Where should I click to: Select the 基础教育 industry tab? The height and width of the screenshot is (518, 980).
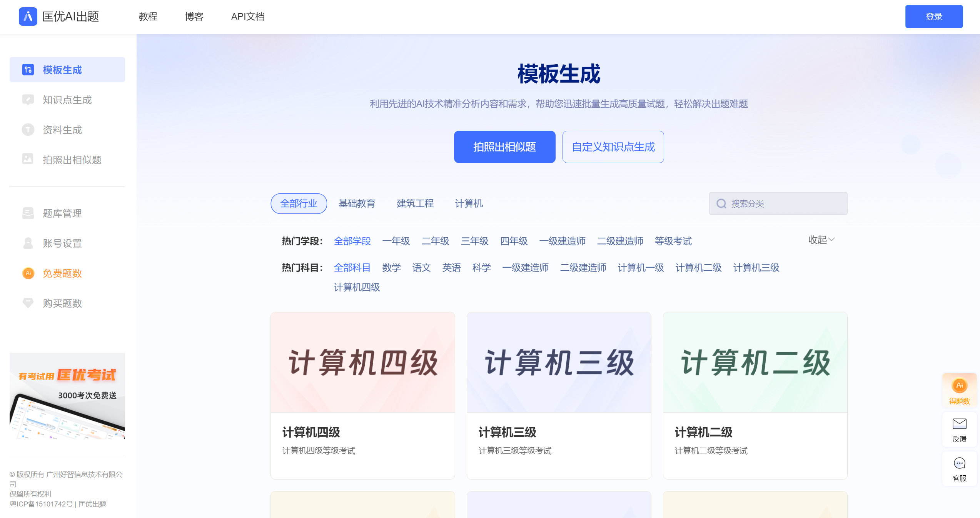click(x=357, y=203)
